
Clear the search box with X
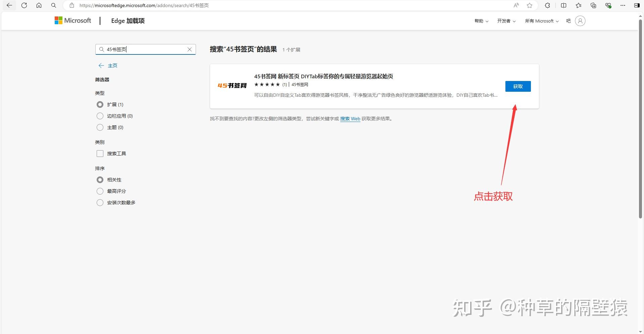[190, 49]
